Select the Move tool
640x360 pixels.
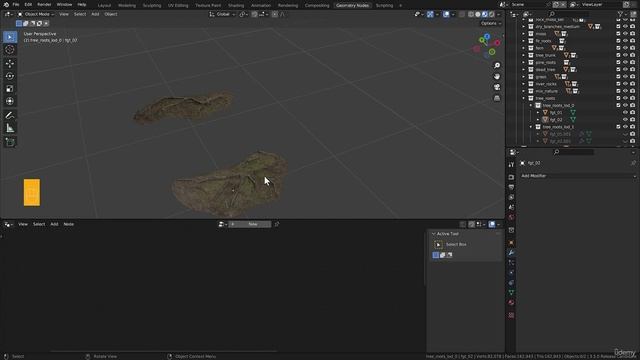click(x=10, y=63)
